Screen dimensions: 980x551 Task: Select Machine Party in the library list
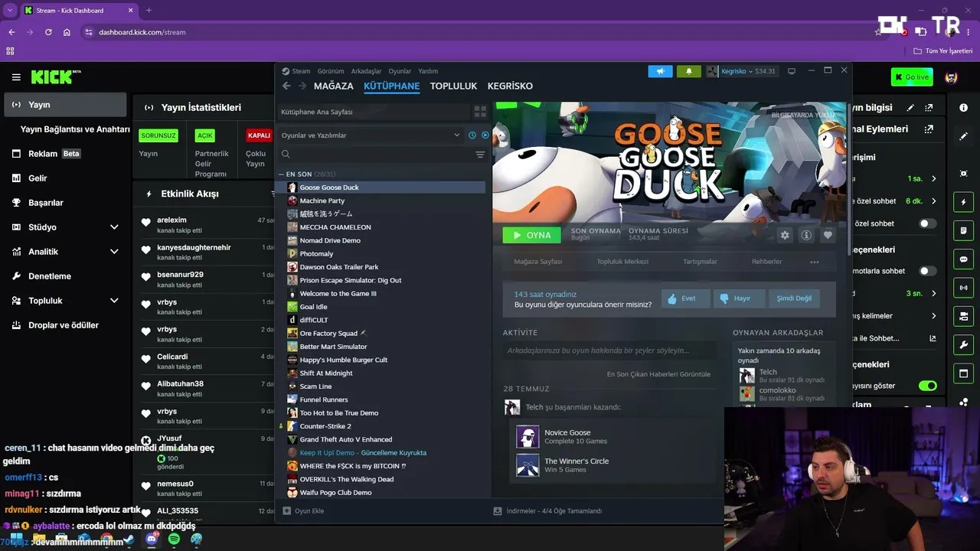(322, 201)
